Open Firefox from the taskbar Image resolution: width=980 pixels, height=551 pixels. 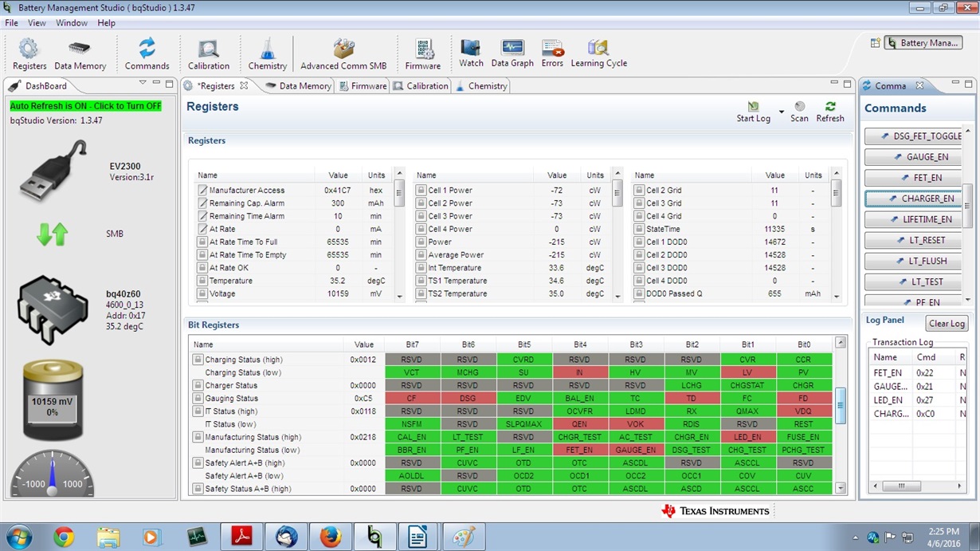330,537
